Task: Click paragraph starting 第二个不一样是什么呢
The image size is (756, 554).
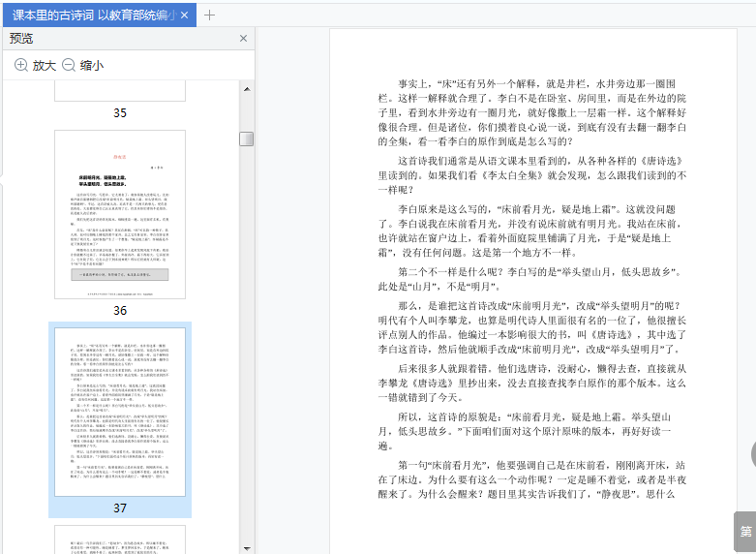Action: pos(532,279)
